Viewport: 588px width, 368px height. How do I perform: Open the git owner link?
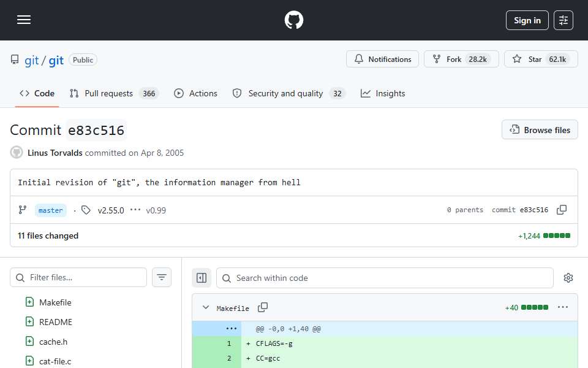coord(31,60)
